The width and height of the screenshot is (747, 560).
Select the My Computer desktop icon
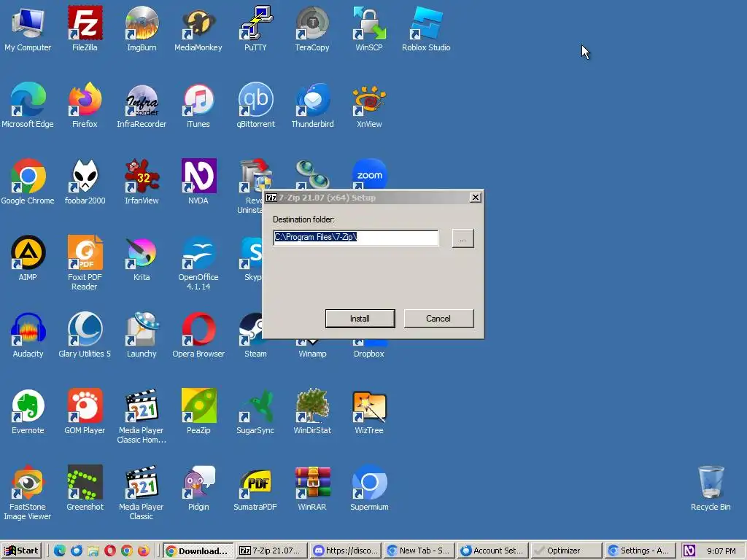click(x=28, y=28)
